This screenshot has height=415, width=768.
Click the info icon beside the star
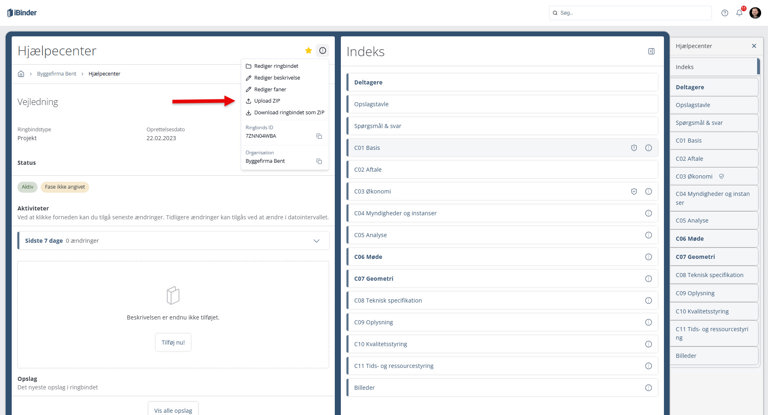click(322, 51)
